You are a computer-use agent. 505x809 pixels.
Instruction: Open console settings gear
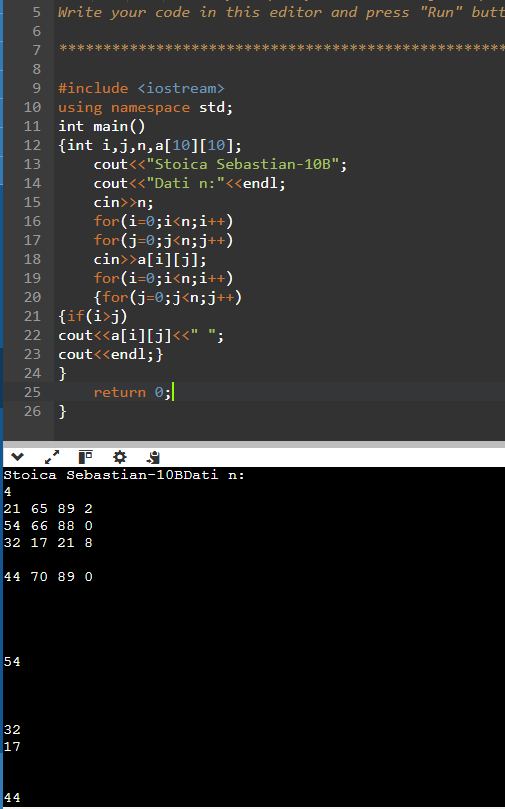[120, 457]
